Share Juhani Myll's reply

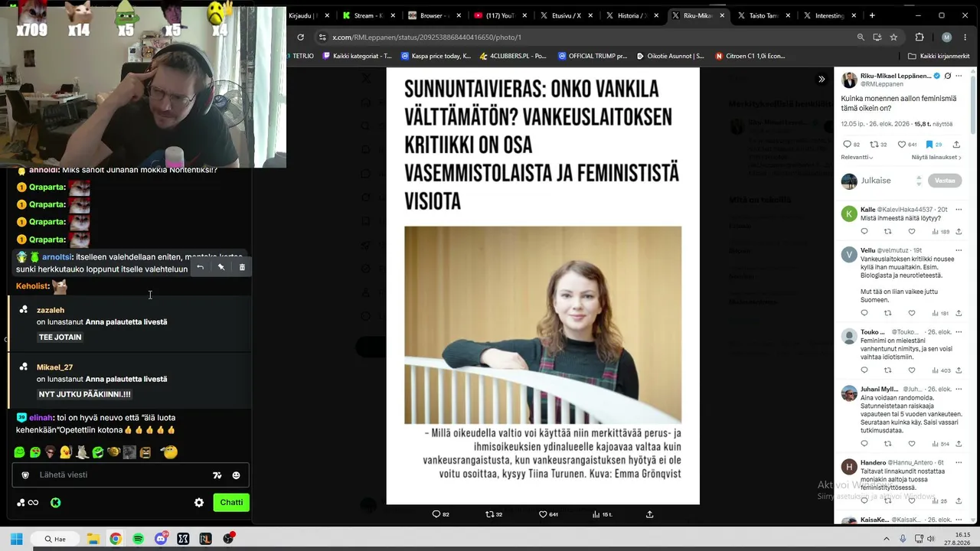pos(959,444)
